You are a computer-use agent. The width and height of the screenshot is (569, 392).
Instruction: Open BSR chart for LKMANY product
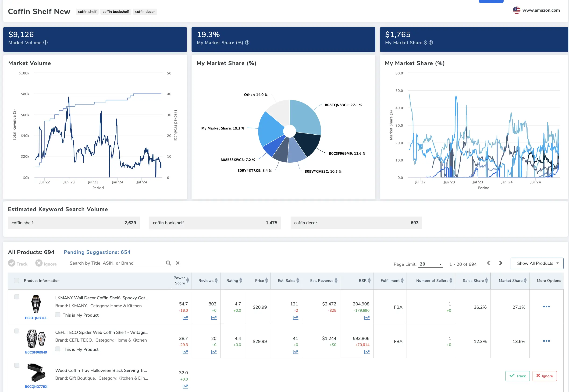(x=367, y=318)
